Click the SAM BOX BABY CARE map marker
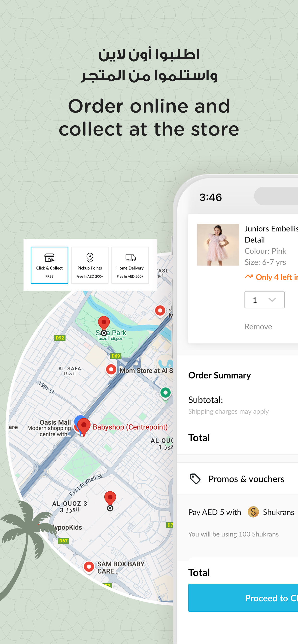Image resolution: width=298 pixels, height=644 pixels. [89, 567]
